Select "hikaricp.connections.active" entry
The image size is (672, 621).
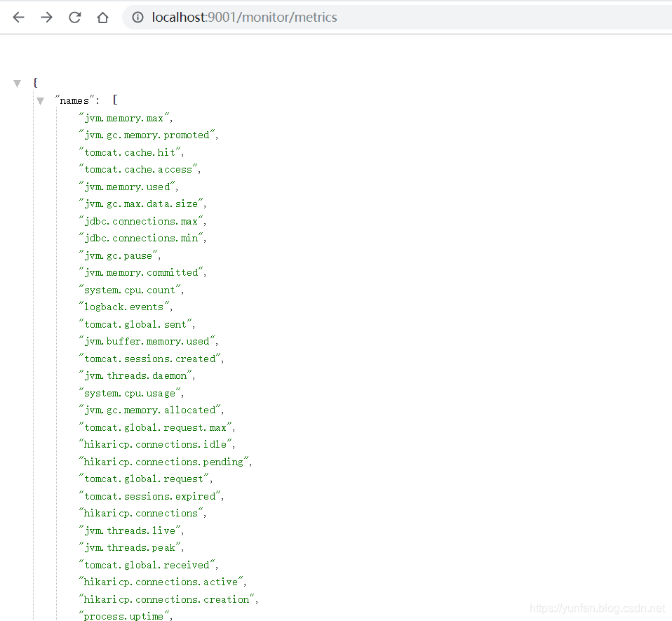(x=161, y=582)
